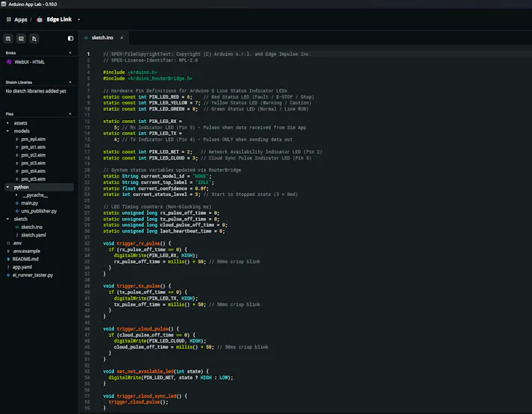Collapse the python folder
This screenshot has width=532, height=414.
[x=7, y=187]
